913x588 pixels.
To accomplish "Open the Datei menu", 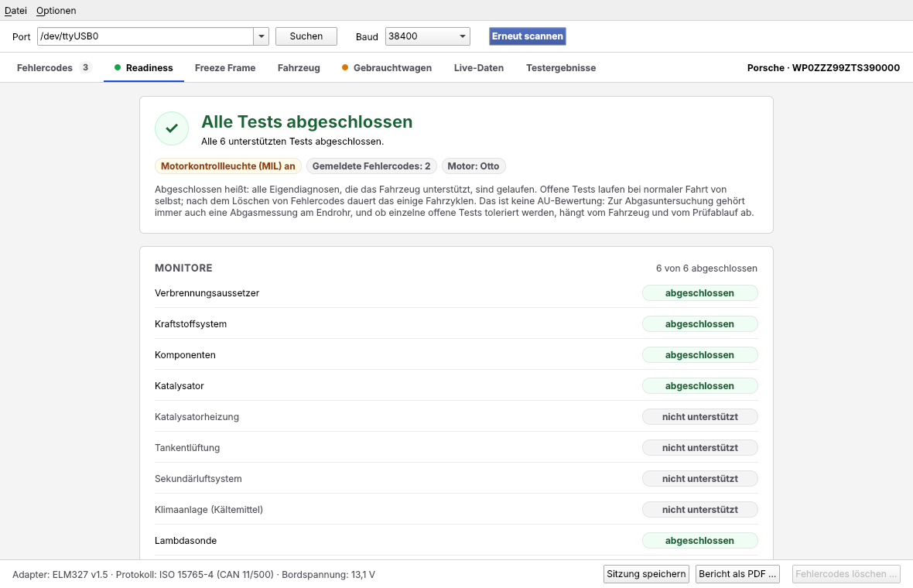I will tap(15, 11).
